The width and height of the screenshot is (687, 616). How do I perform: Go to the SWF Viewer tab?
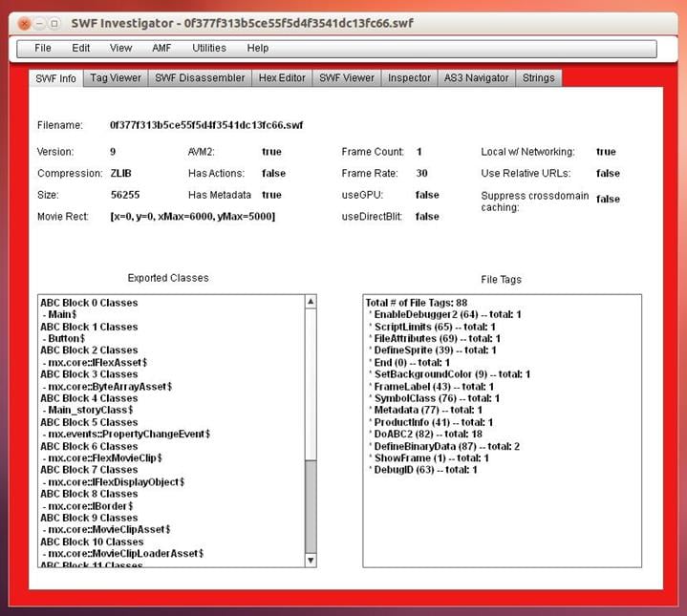pos(346,78)
